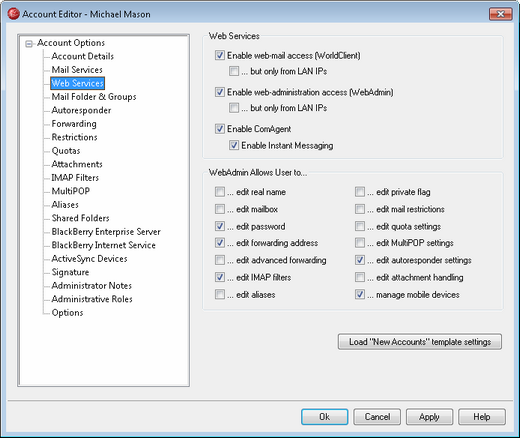Click the MDaemon app icon in title bar
The image size is (520, 438).
pos(13,14)
